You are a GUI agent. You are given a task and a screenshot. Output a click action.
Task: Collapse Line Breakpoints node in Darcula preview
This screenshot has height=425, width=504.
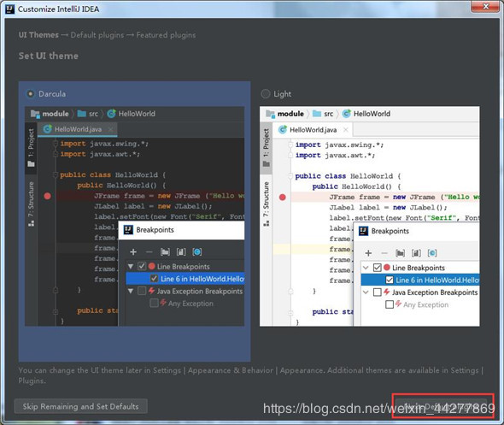click(x=131, y=267)
